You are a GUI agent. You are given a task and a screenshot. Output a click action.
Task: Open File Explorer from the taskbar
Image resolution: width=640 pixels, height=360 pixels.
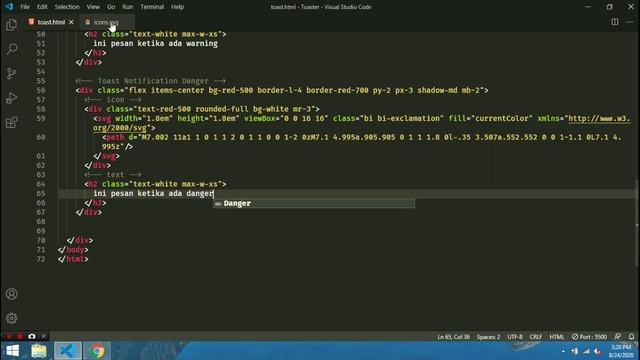(x=39, y=351)
